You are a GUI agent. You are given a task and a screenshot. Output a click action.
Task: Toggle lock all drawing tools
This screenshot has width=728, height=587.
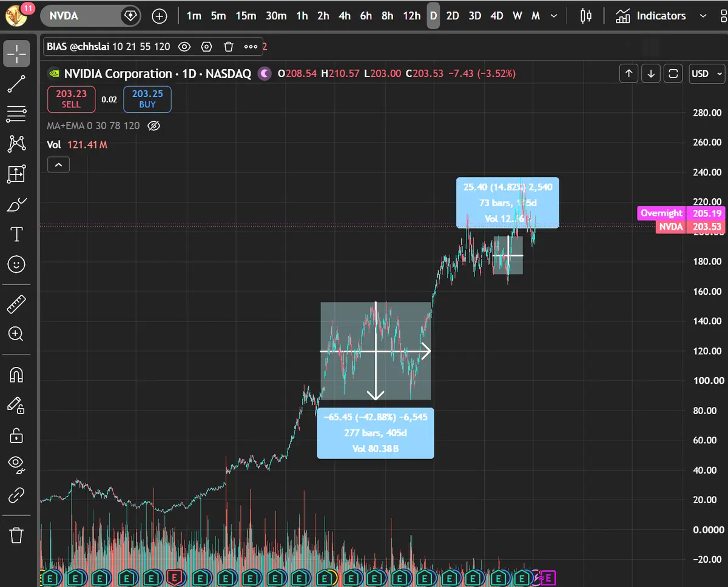pos(16,435)
